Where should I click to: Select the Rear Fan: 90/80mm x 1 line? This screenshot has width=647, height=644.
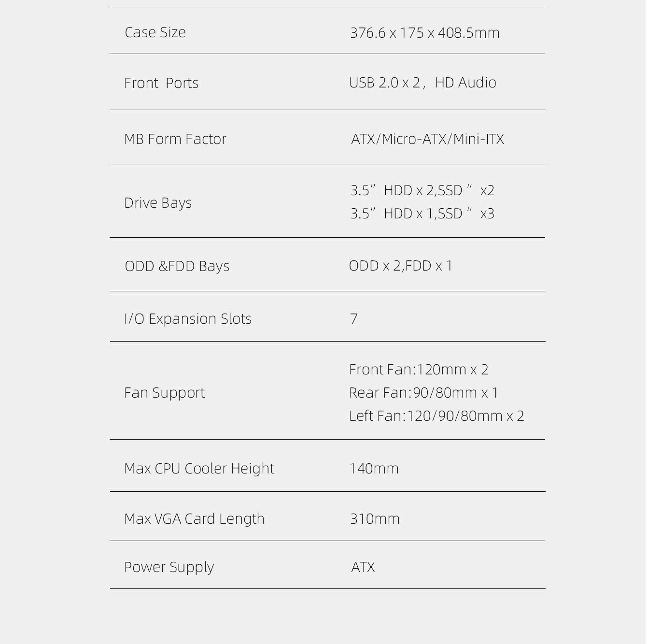(x=423, y=393)
